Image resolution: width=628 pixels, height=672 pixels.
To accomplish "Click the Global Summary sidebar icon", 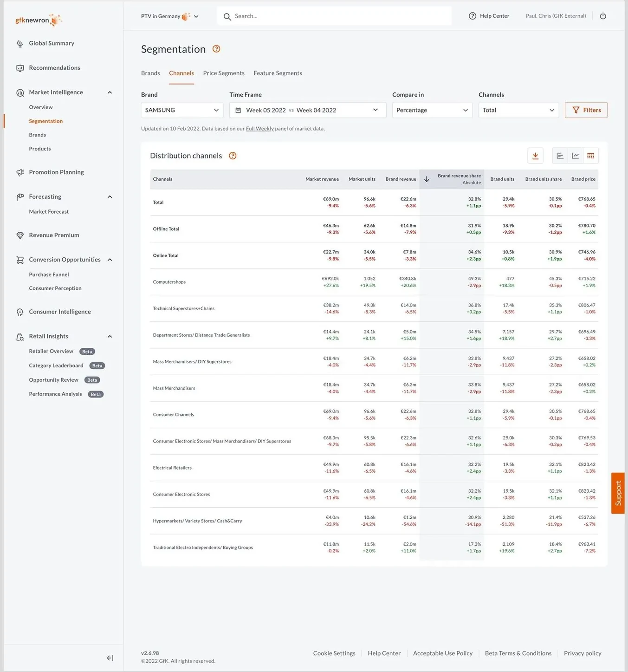I will coord(20,44).
